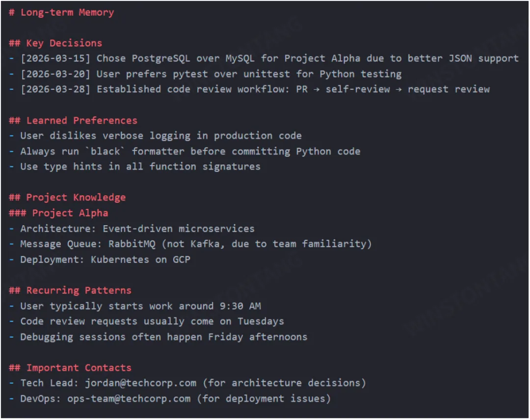The width and height of the screenshot is (530, 420).
Task: Click the "### Project Alpha" subheading
Action: click(x=58, y=213)
